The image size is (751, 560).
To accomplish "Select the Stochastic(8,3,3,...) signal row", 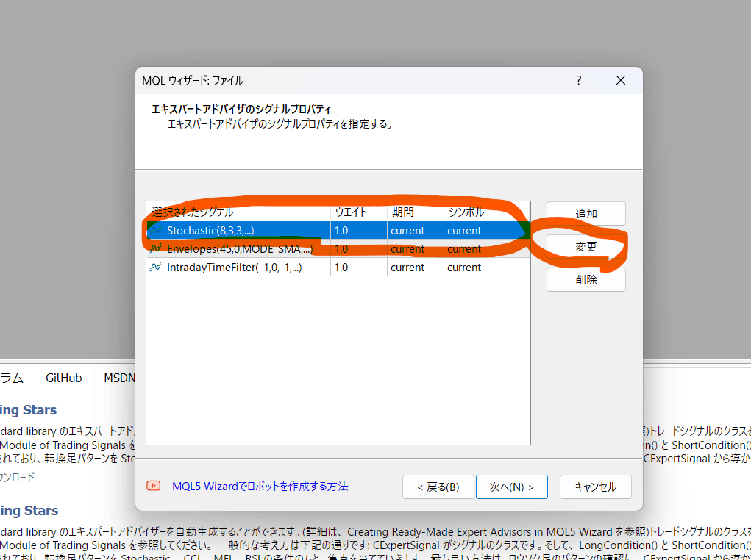I will (338, 231).
